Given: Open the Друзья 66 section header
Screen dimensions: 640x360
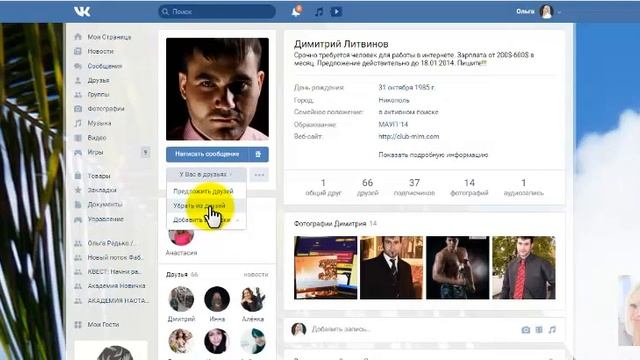Looking at the screenshot, I should click(x=182, y=275).
